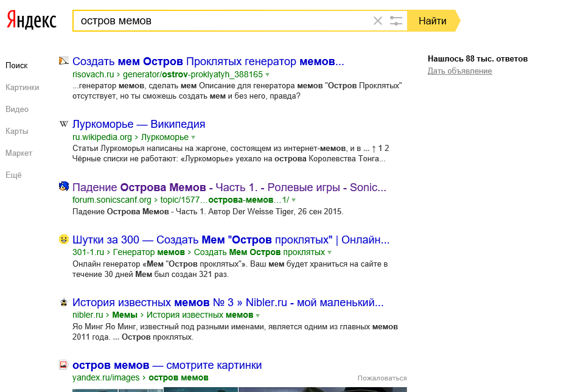Click the Sonic forum result favicon
The image size is (586, 392).
pos(63,187)
